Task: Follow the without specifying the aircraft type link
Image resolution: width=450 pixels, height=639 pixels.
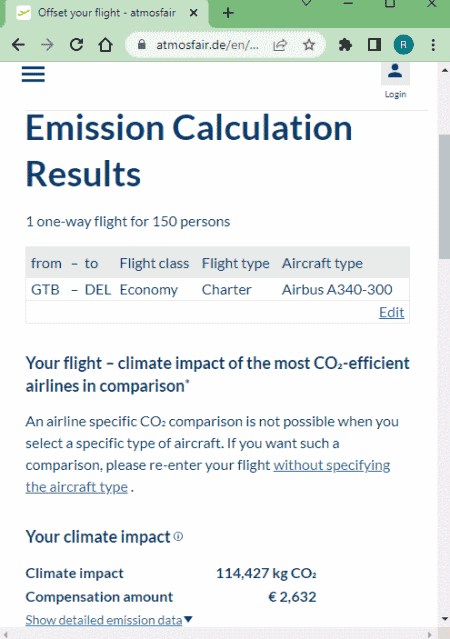Action: [207, 476]
